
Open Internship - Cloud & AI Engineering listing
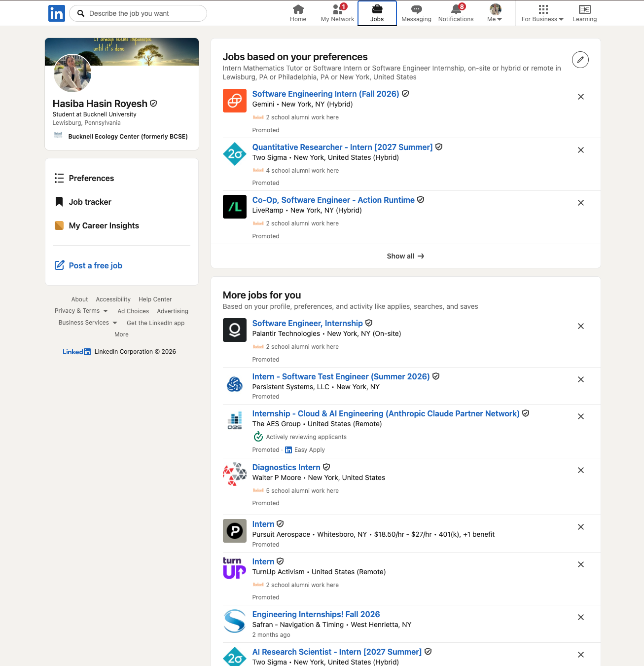click(x=386, y=413)
